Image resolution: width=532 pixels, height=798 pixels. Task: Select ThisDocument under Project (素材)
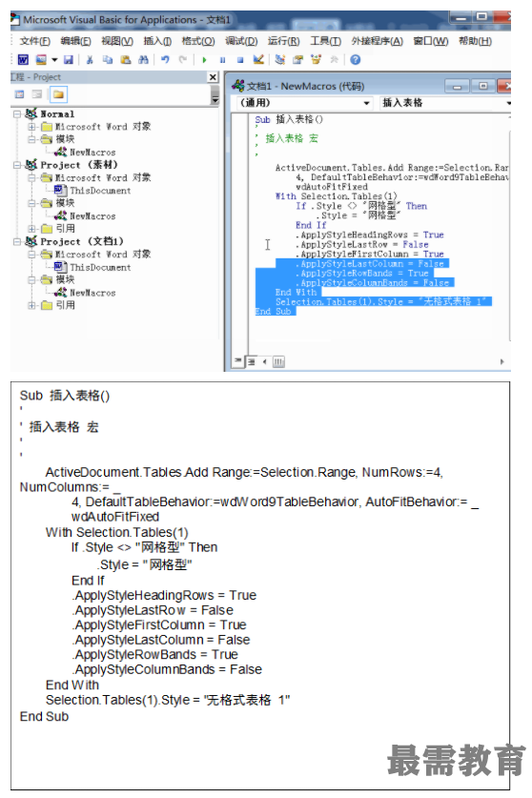pos(100,191)
